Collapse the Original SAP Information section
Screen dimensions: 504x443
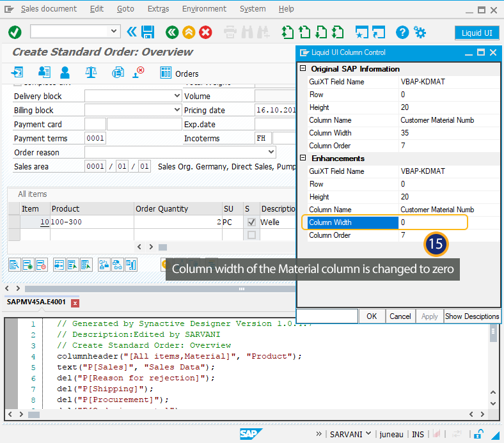303,68
